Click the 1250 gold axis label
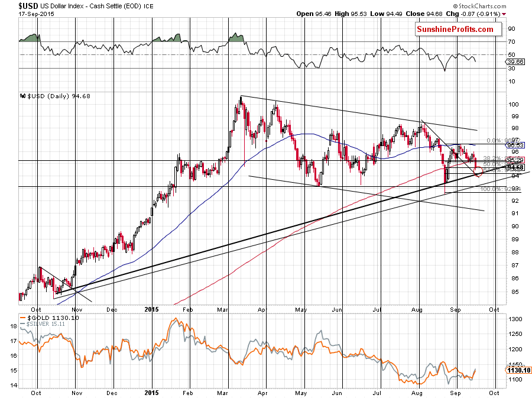This screenshot has height=398, width=532. coord(515,334)
